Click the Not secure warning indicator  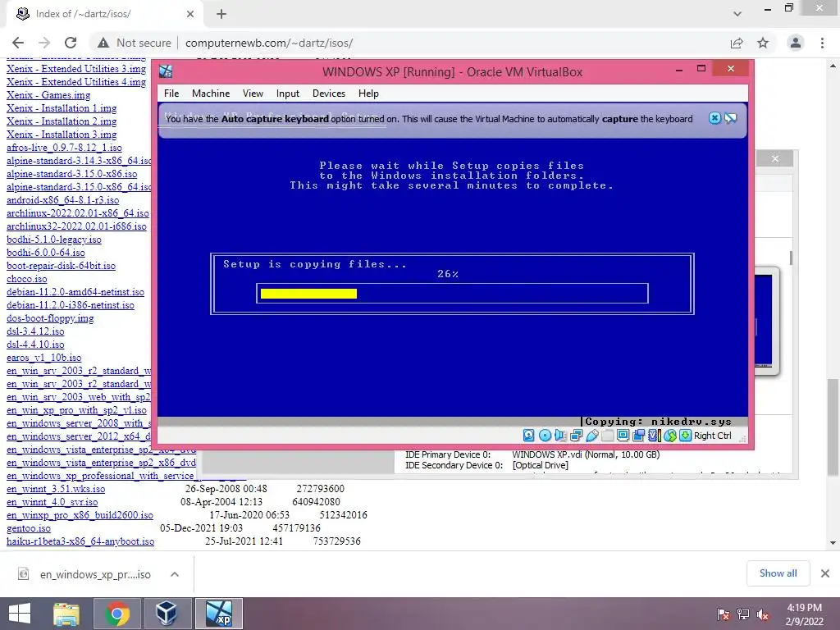(x=135, y=43)
